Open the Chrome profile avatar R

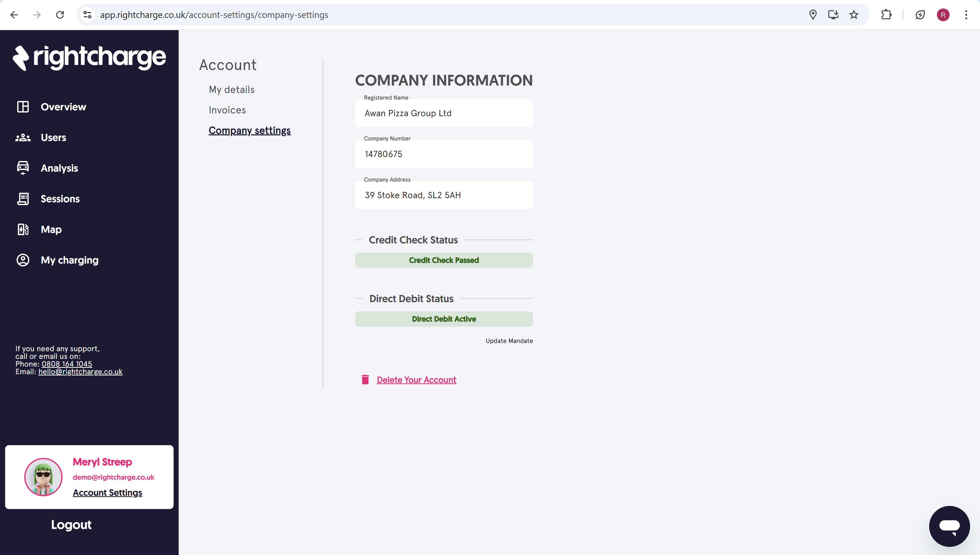click(x=943, y=15)
